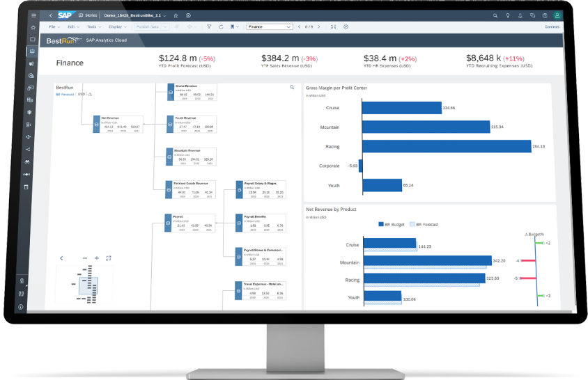Open the cube icon in side navigation

point(29,112)
